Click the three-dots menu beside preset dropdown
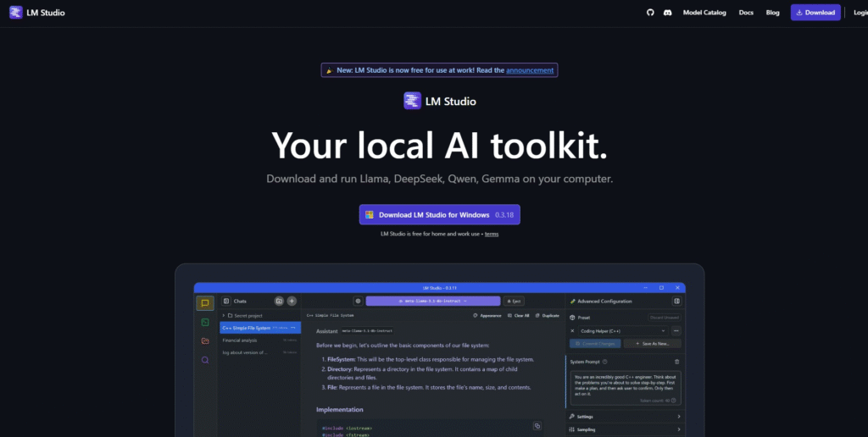The width and height of the screenshot is (868, 437). coord(676,331)
